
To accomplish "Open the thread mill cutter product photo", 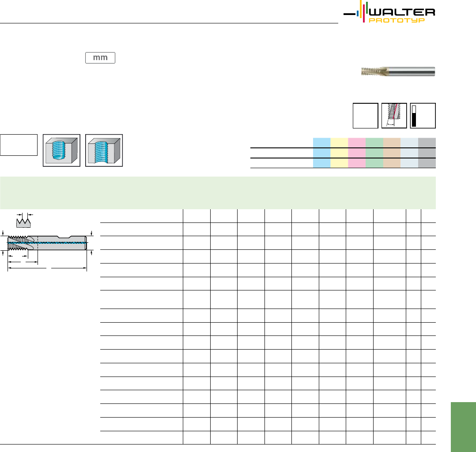I will point(398,72).
